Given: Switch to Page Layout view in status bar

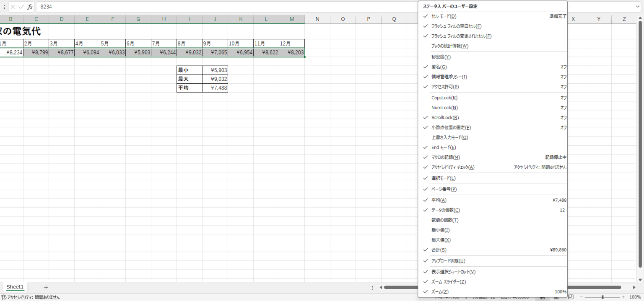Looking at the screenshot, I should [557, 298].
